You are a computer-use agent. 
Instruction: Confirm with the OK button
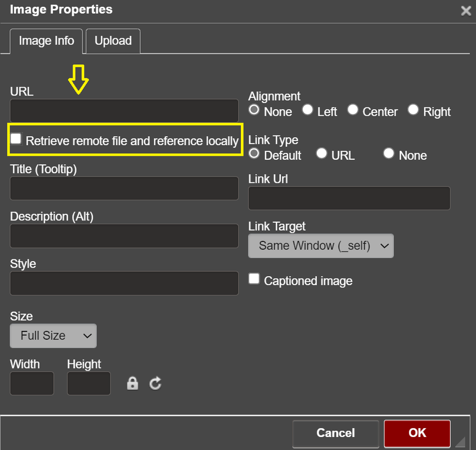417,433
